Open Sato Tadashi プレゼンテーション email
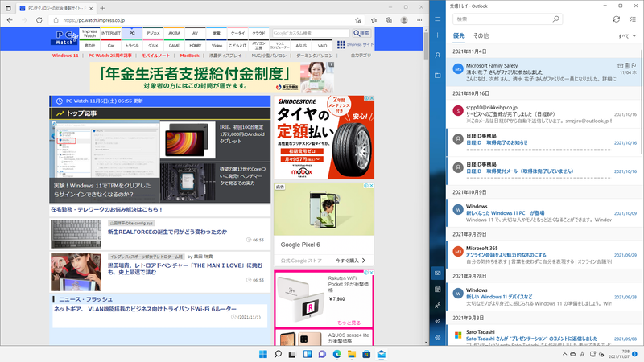The height and width of the screenshot is (362, 644). coord(544,336)
